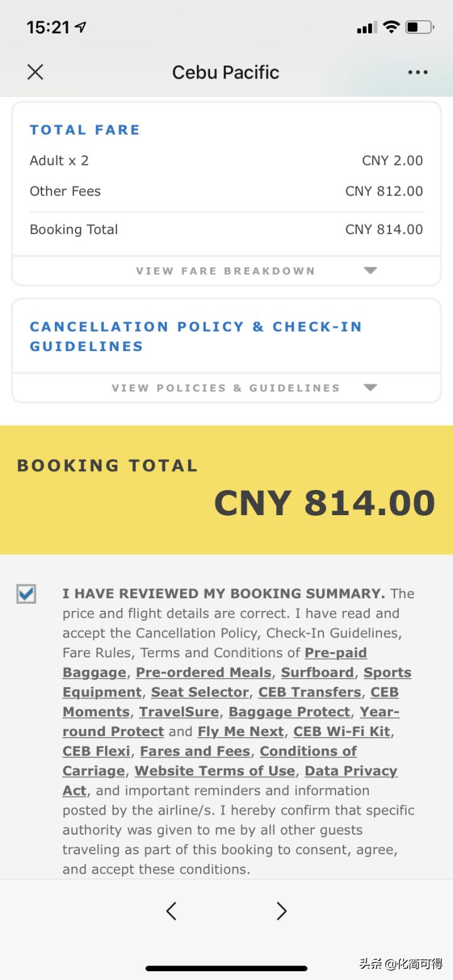Tap the yellow Booking Total banner

point(226,490)
